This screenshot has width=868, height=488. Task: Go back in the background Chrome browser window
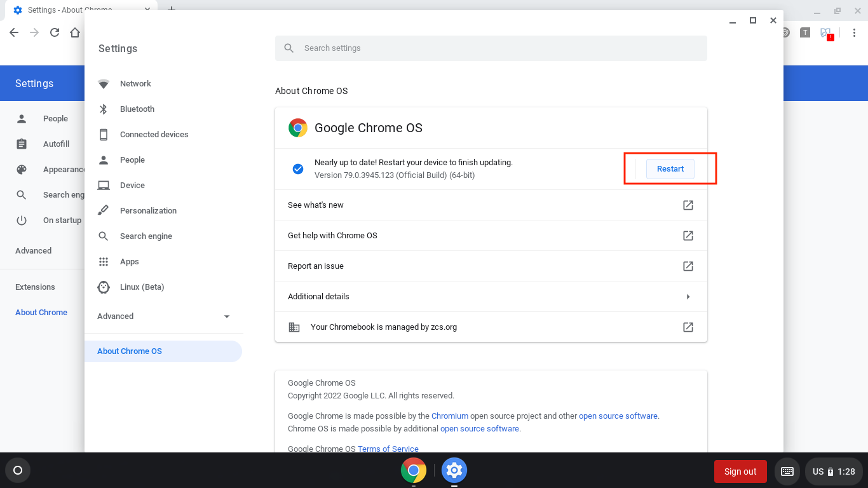(x=14, y=32)
